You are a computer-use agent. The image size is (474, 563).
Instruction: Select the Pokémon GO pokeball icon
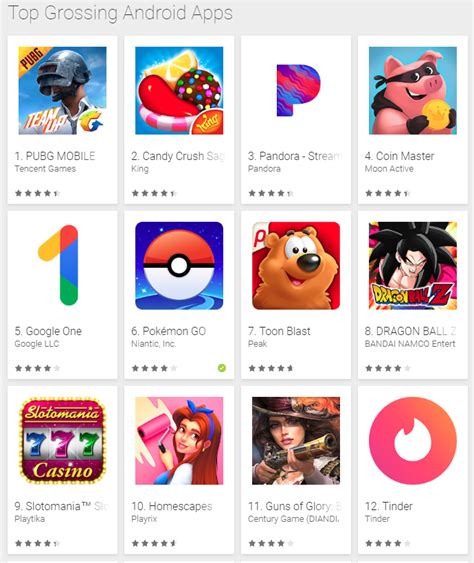[x=179, y=266]
